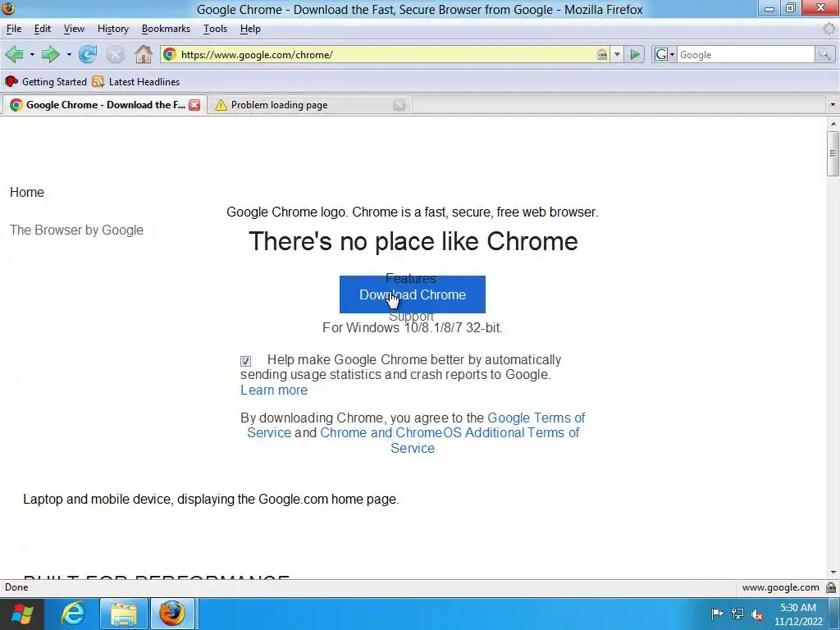Click the search magnifier button
Screen dimensions: 840x630
tap(824, 54)
